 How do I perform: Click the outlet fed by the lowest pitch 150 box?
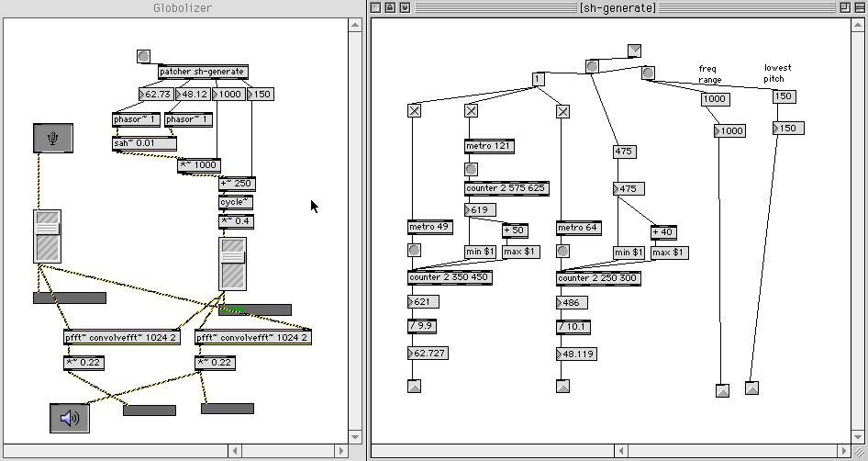coord(751,388)
